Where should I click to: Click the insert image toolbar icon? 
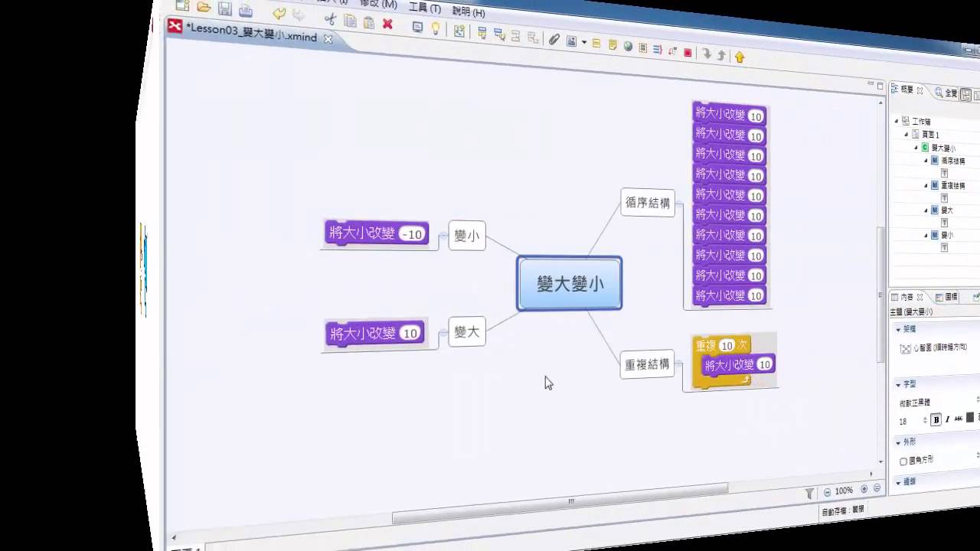coord(571,41)
